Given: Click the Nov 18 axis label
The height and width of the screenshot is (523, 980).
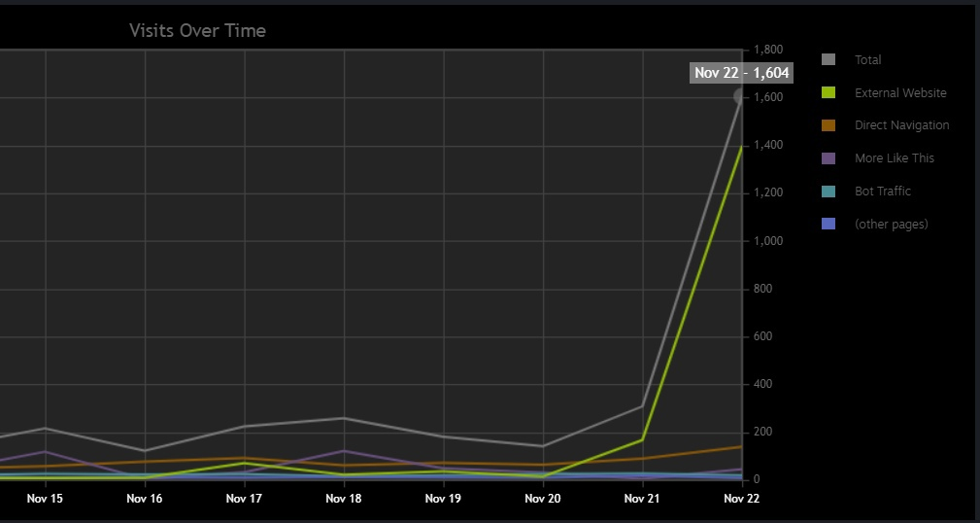Looking at the screenshot, I should 344,499.
